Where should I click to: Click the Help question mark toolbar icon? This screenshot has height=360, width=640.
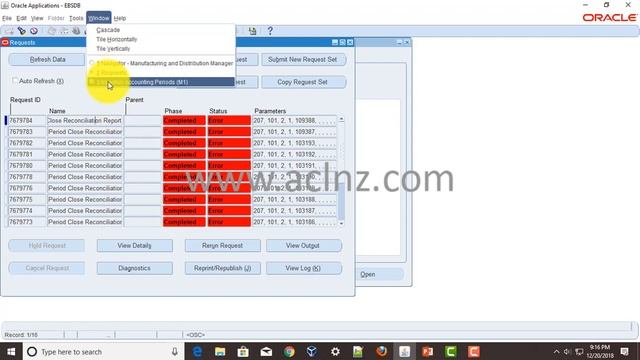270,31
